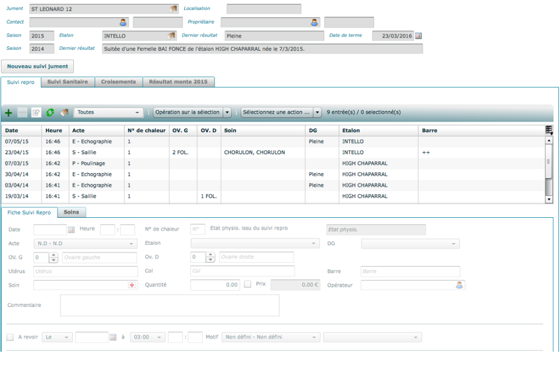The width and height of the screenshot is (560, 392).
Task: Switch to Suivi repro tab
Action: click(21, 82)
